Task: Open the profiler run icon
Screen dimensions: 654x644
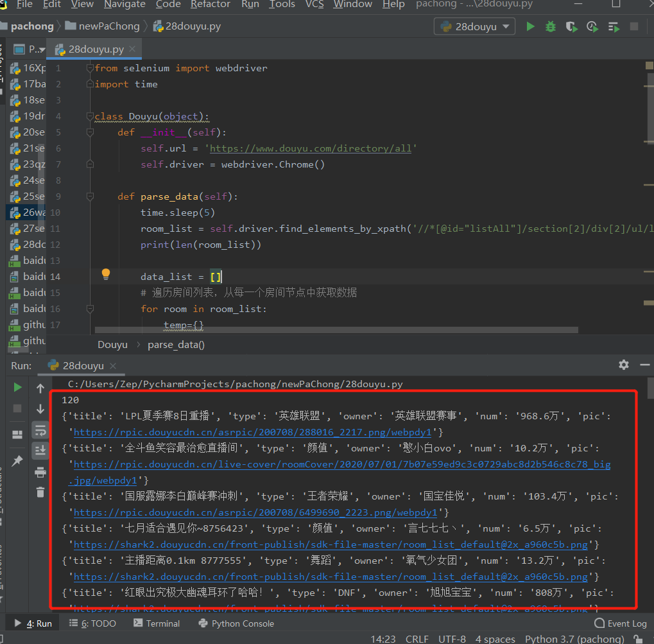Action: click(592, 27)
